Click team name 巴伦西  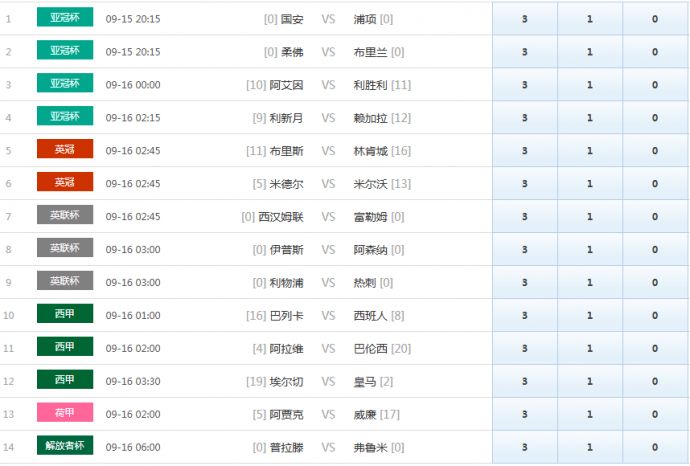(371, 349)
